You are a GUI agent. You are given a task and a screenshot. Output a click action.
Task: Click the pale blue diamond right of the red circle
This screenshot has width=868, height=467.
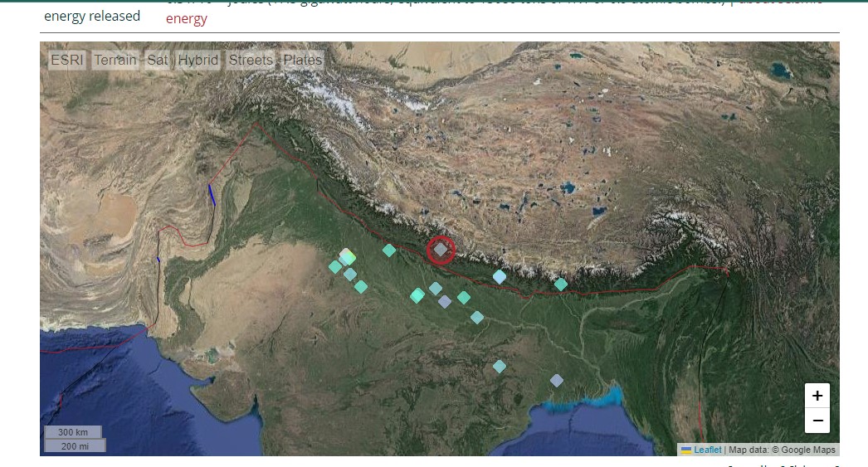(x=500, y=276)
